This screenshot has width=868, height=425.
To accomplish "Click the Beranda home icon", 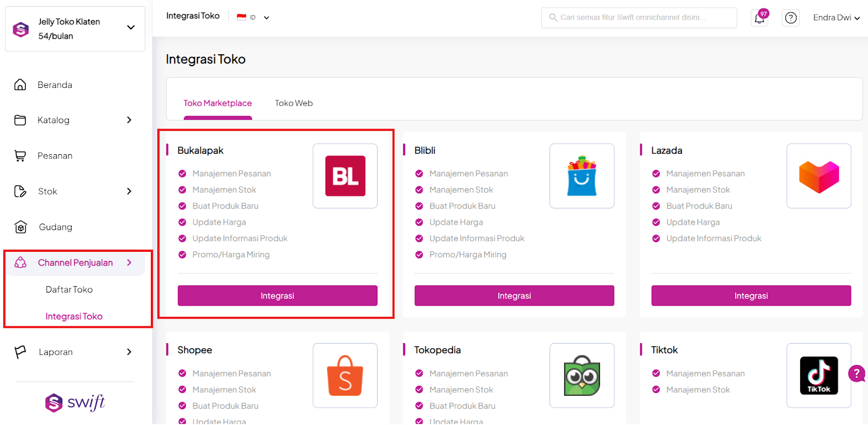I will coord(20,85).
